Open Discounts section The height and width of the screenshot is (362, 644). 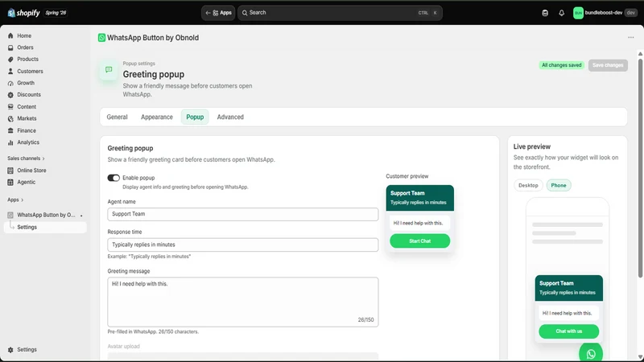click(29, 94)
